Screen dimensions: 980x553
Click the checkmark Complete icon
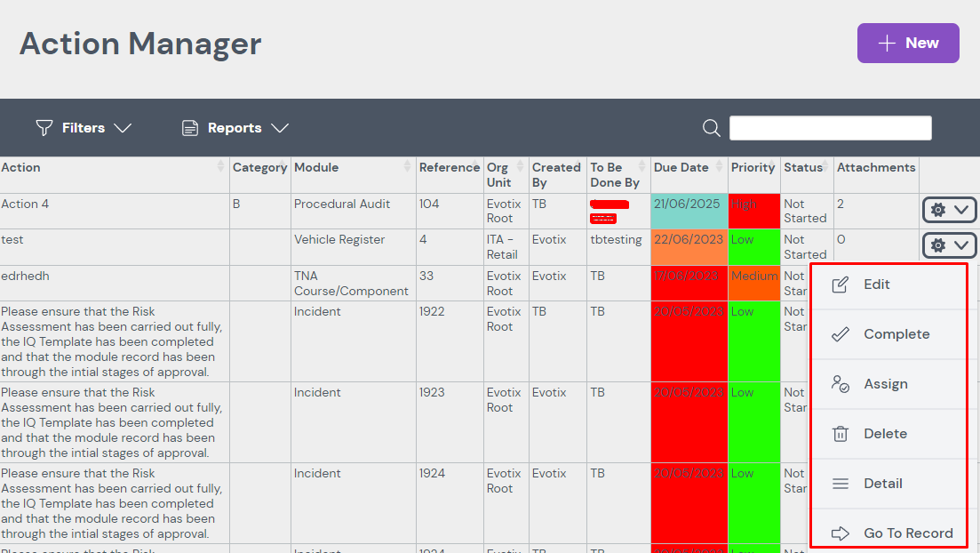840,334
